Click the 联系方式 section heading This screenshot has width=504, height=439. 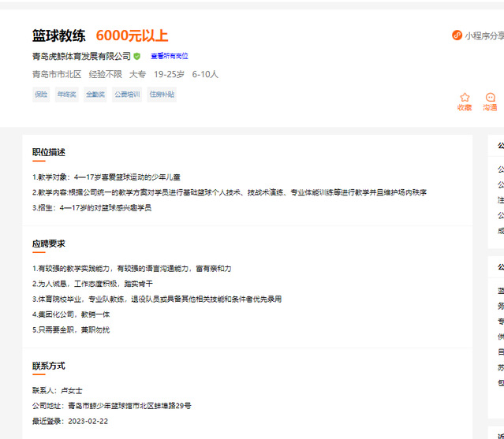(49, 366)
